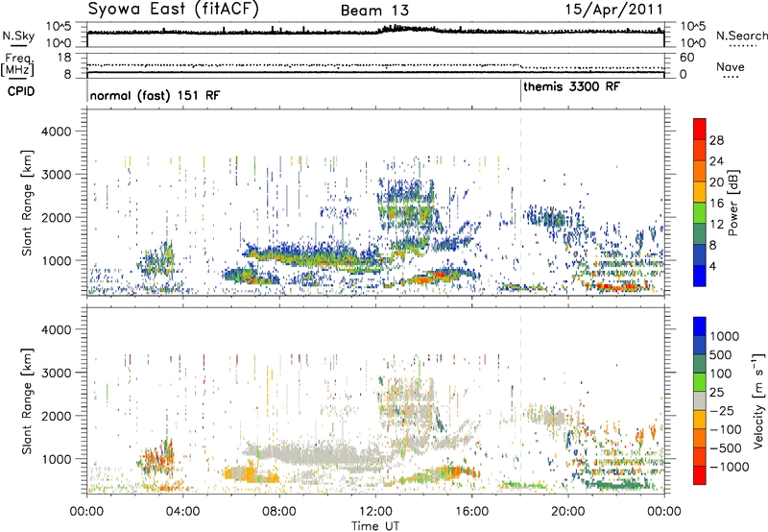The image size is (768, 532).
Task: Click velocity colorbar tick value 1000
Action: coord(725,336)
